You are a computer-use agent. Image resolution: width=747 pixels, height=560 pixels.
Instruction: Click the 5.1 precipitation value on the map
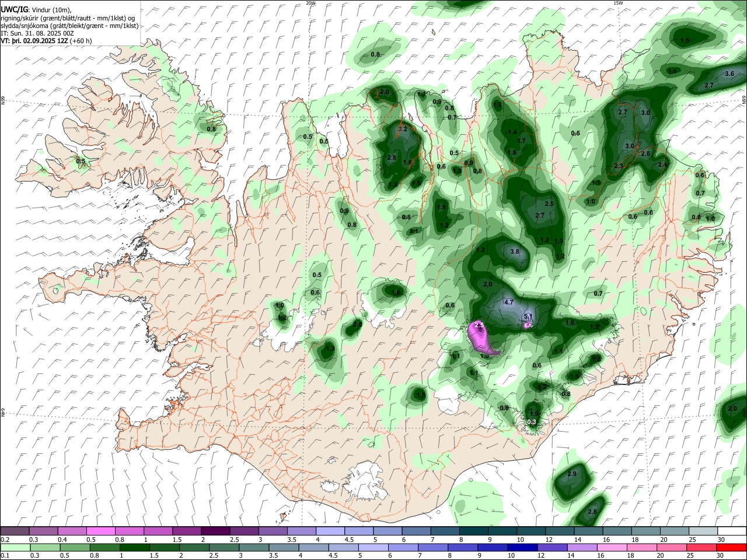[x=529, y=316]
